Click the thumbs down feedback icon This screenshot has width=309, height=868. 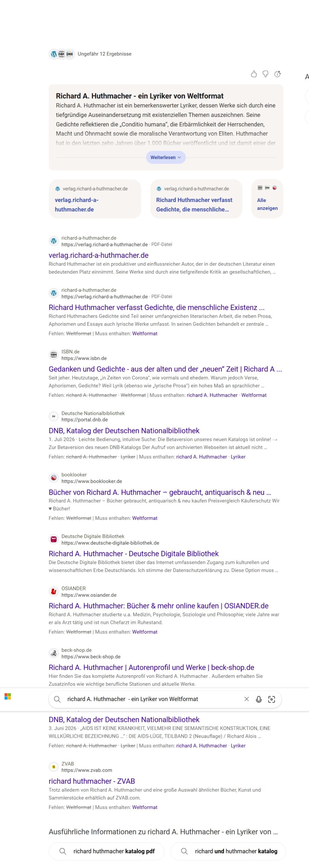coord(266,74)
